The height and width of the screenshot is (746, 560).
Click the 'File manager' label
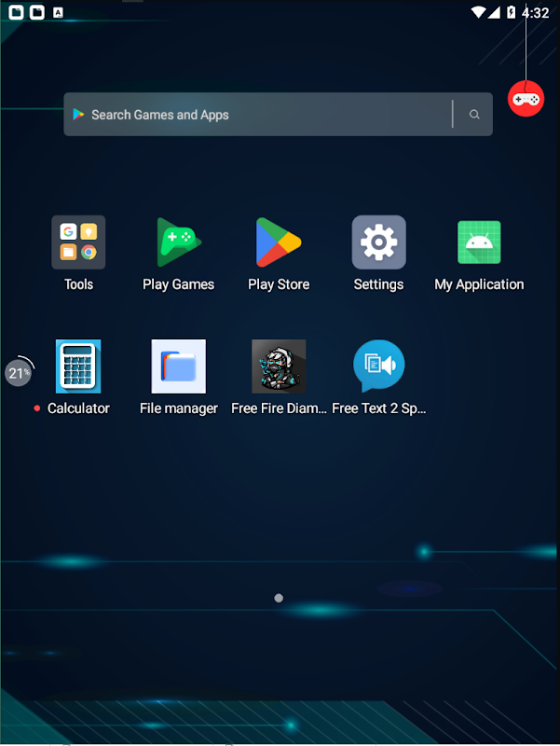coord(179,408)
